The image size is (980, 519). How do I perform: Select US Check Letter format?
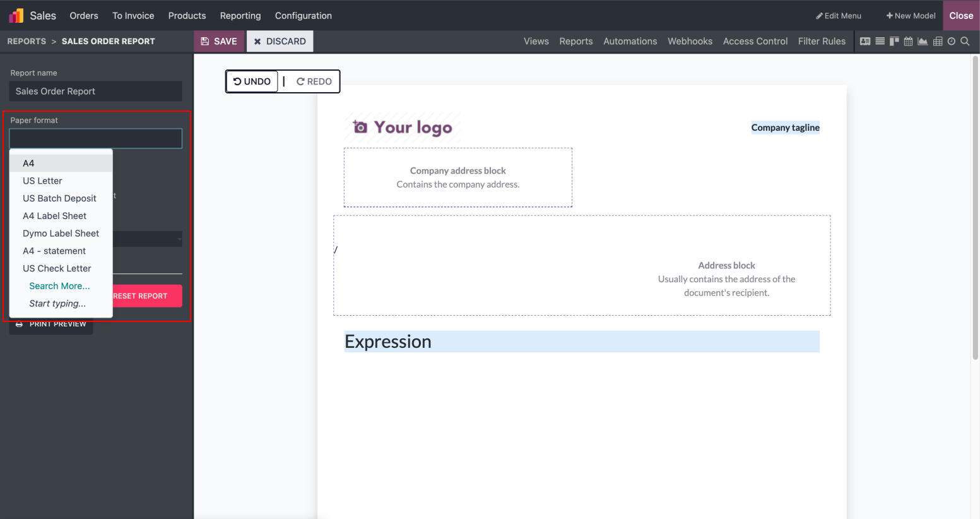pyautogui.click(x=61, y=268)
